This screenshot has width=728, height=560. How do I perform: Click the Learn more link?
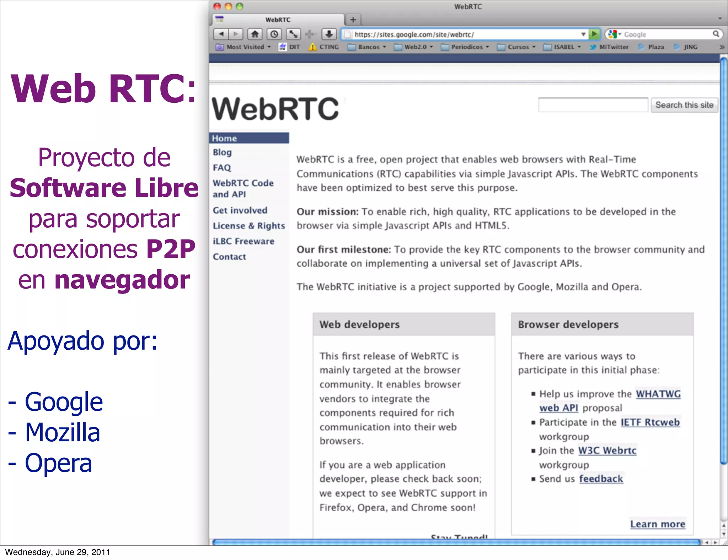(658, 524)
